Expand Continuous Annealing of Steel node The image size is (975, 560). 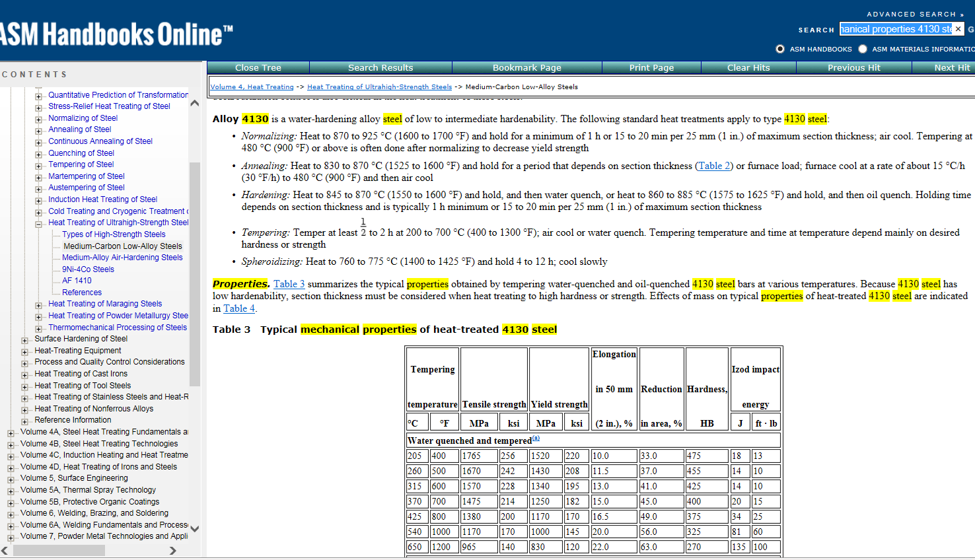point(38,143)
